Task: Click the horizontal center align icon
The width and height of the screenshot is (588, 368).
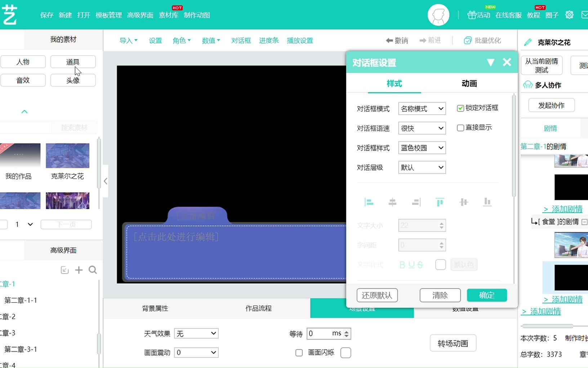Action: tap(392, 202)
